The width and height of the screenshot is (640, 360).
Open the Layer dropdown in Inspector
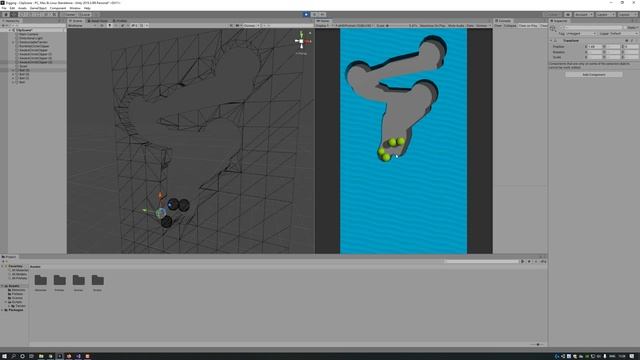(x=624, y=33)
